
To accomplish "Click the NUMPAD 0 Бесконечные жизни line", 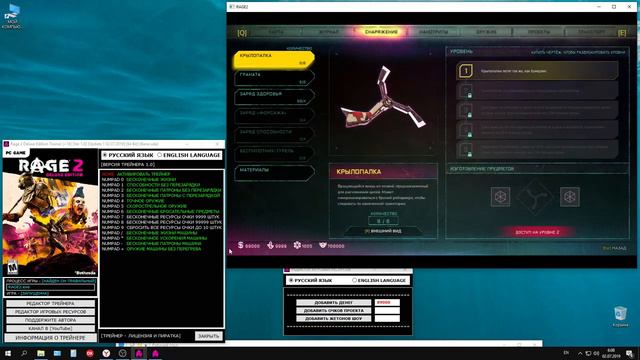I will click(x=138, y=180).
